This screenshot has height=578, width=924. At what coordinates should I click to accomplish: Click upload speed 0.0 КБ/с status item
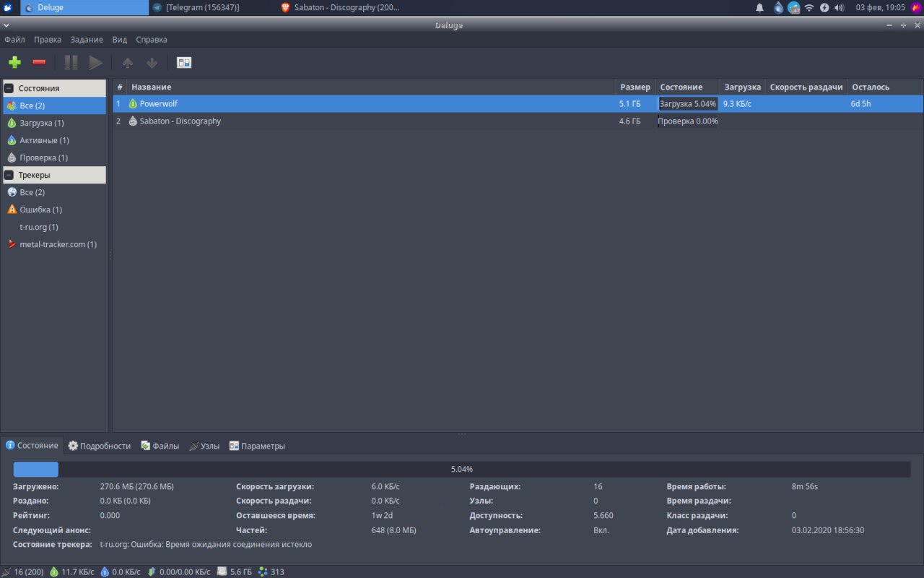(121, 571)
